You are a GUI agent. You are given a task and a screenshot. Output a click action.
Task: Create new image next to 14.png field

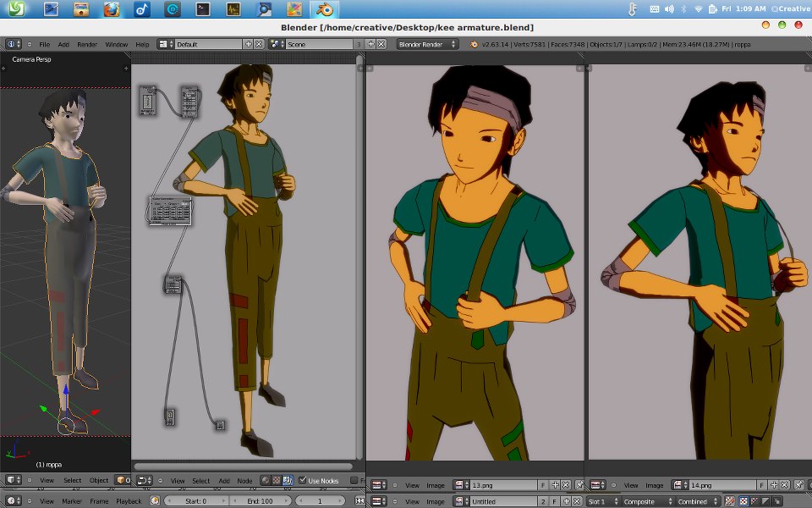click(774, 485)
